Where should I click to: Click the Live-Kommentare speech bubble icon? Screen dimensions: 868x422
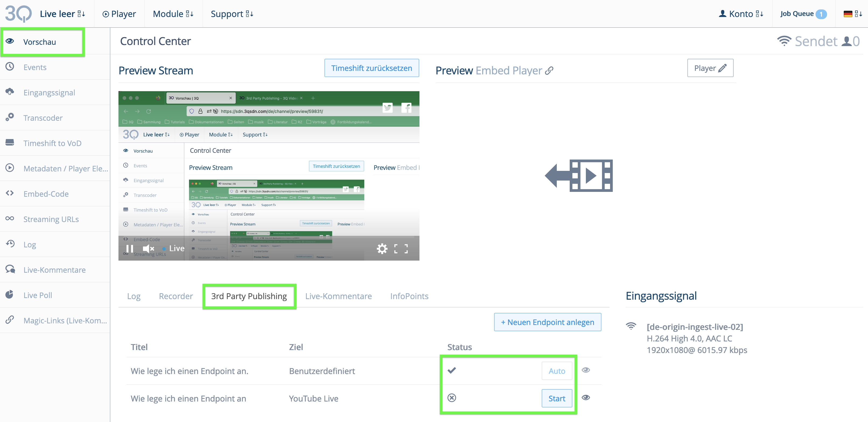click(x=10, y=269)
